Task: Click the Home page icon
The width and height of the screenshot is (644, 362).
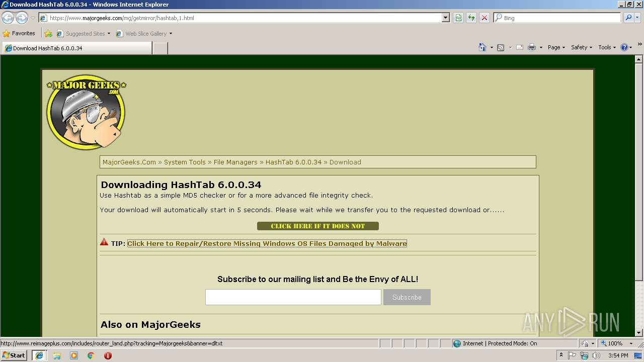Action: tap(482, 47)
